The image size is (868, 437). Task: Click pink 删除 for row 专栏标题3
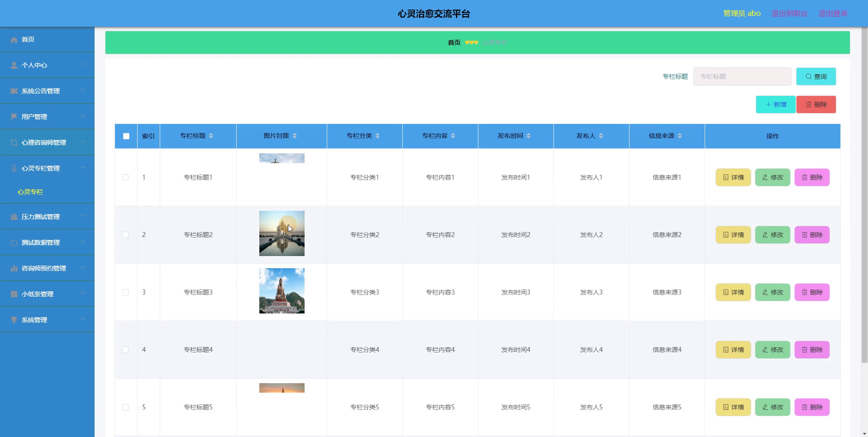(812, 292)
